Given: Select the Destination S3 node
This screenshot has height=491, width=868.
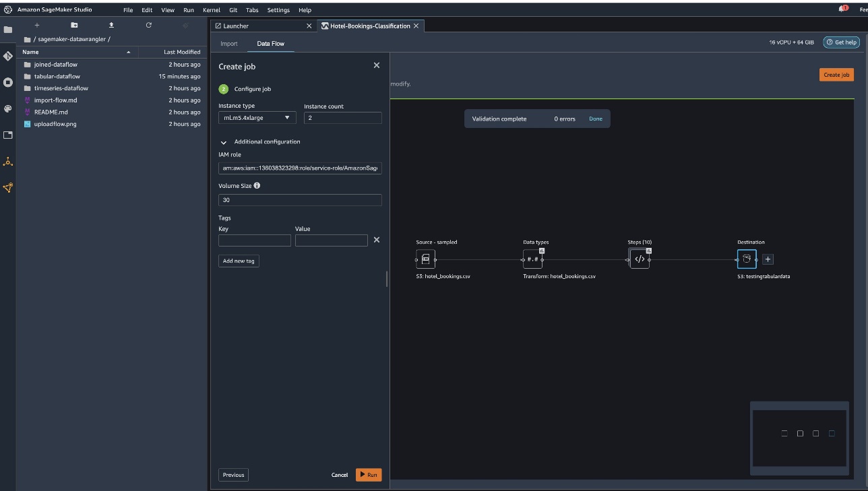Looking at the screenshot, I should pos(747,259).
